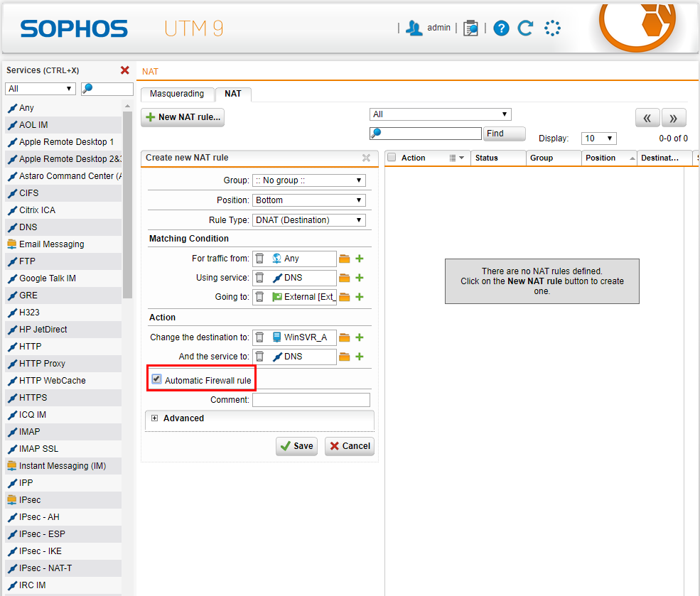The width and height of the screenshot is (700, 596).
Task: Select the IPsec - NAT-T service
Action: tap(63, 568)
